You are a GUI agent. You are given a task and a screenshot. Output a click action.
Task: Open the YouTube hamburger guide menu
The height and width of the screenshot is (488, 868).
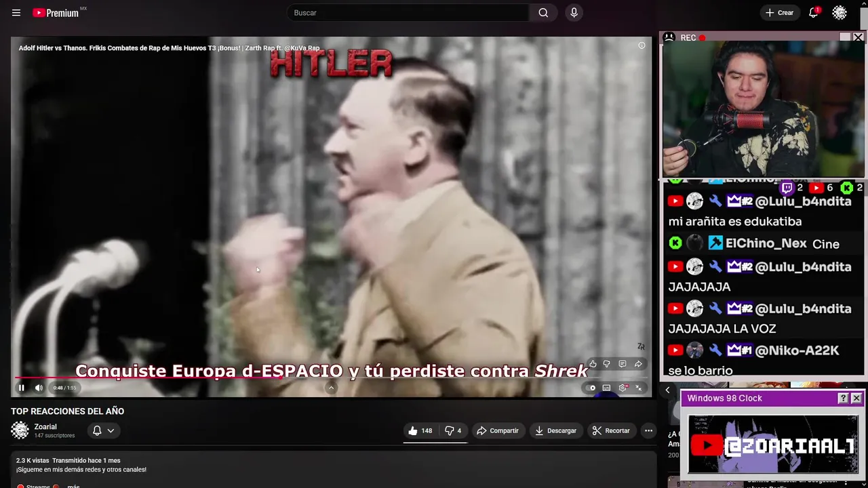click(x=16, y=13)
